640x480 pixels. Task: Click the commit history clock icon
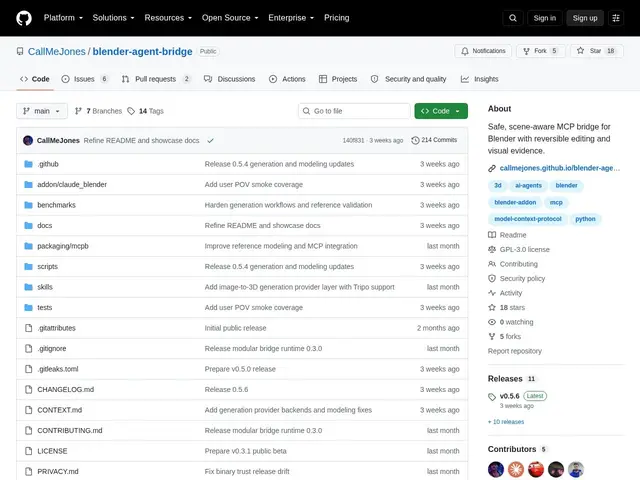[415, 140]
